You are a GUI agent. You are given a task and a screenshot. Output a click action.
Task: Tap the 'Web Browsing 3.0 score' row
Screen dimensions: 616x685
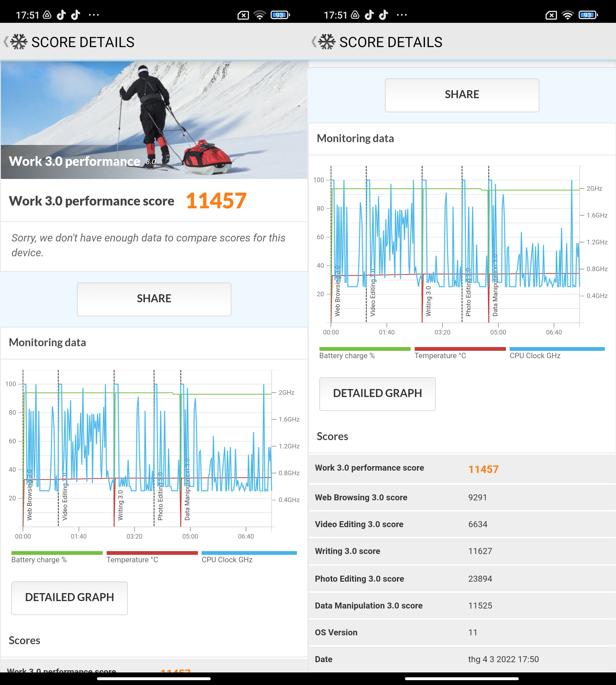pos(462,497)
